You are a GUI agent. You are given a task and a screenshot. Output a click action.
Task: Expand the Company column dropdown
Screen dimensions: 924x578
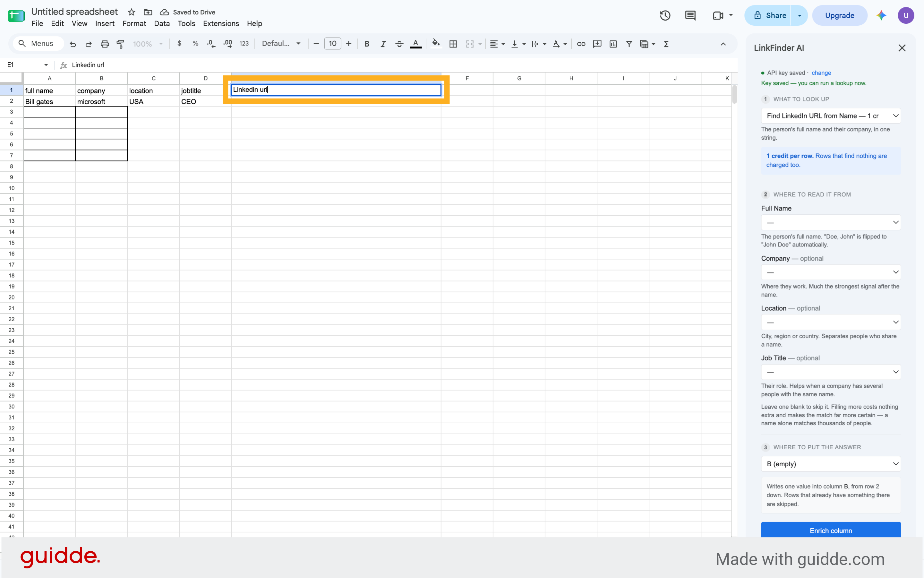coord(831,272)
